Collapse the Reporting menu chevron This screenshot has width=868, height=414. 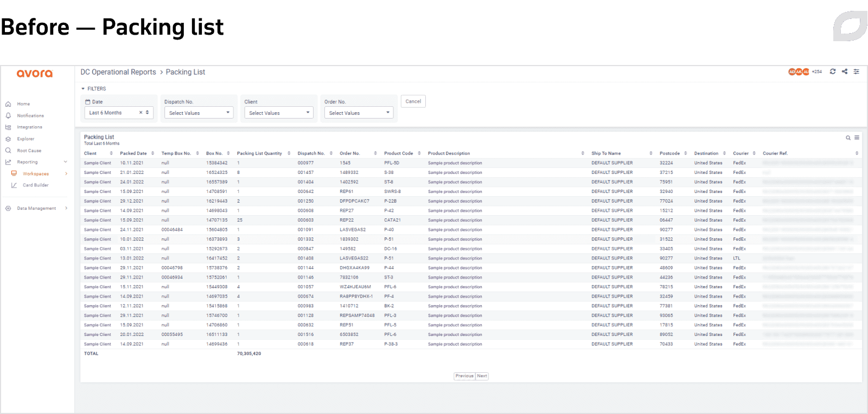pos(66,162)
